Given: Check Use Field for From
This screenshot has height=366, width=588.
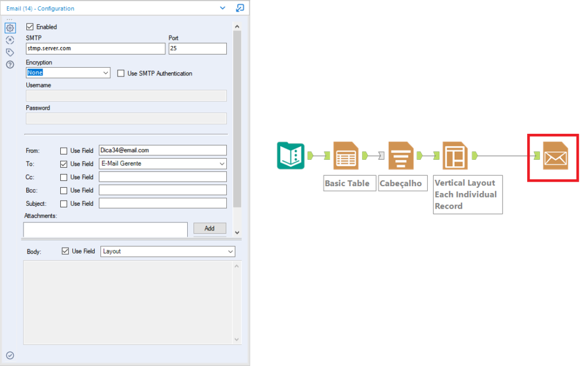Looking at the screenshot, I should pos(64,151).
